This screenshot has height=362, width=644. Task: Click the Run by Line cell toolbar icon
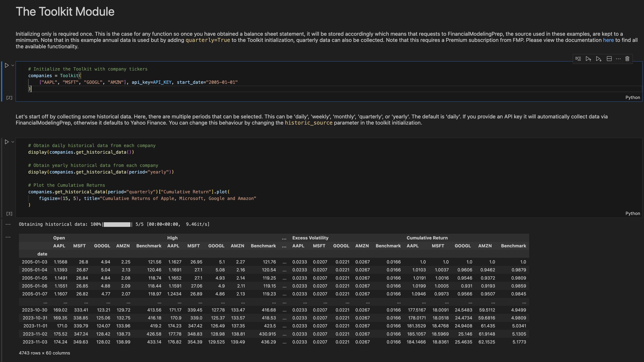pyautogui.click(x=578, y=59)
